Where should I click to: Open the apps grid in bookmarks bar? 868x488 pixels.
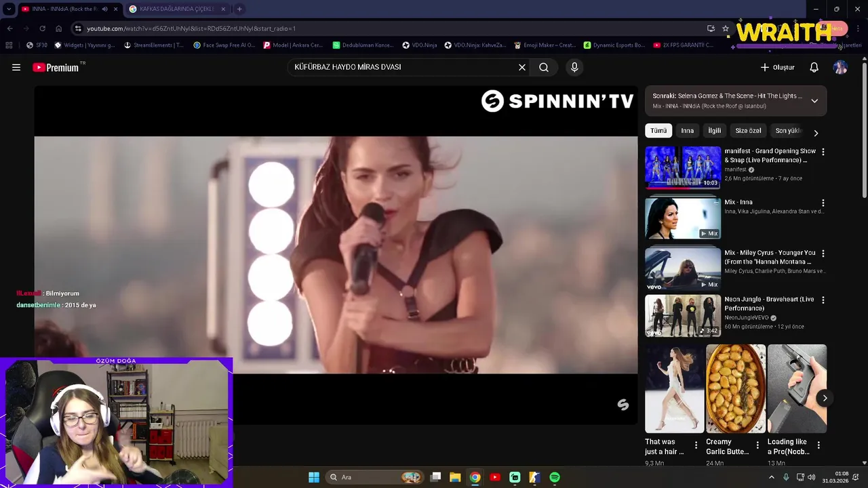(x=9, y=45)
